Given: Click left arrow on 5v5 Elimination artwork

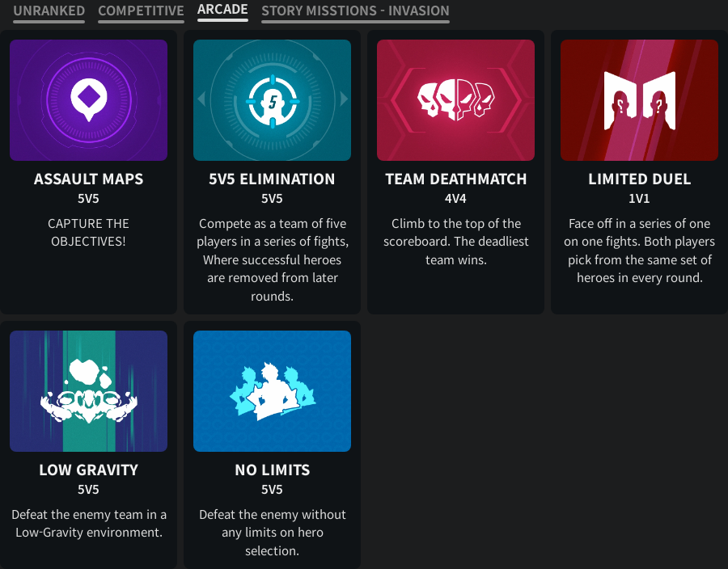Looking at the screenshot, I should click(201, 99).
